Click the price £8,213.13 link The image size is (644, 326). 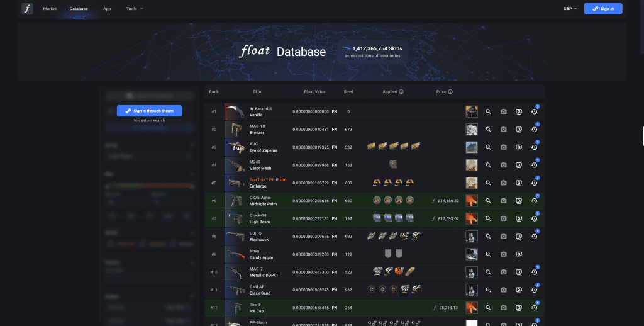(448, 308)
